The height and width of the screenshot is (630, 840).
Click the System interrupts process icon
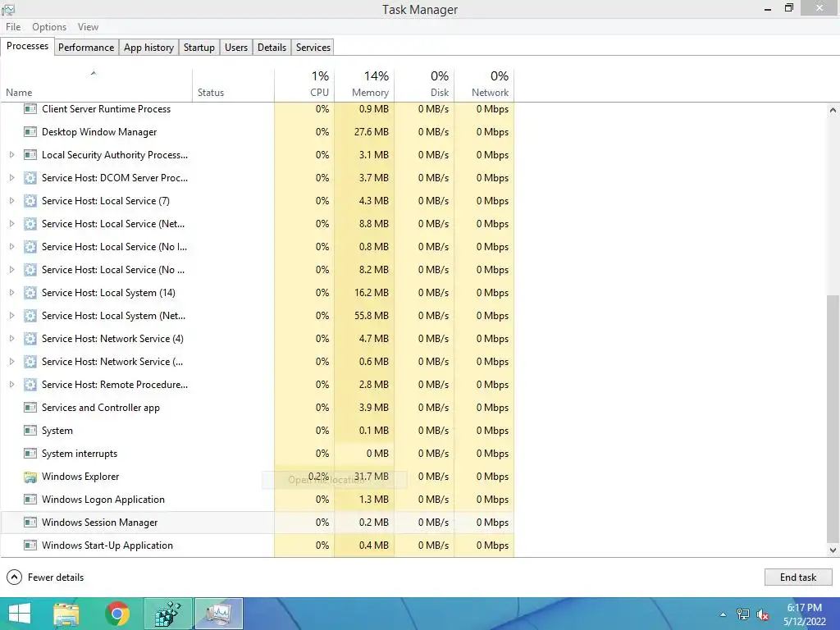[30, 454]
